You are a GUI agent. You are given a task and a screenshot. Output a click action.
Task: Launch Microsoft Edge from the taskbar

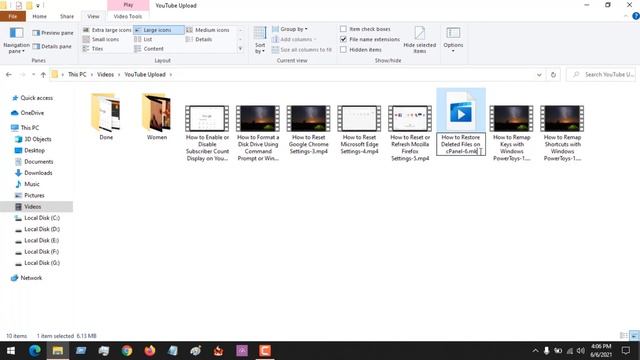(34, 351)
